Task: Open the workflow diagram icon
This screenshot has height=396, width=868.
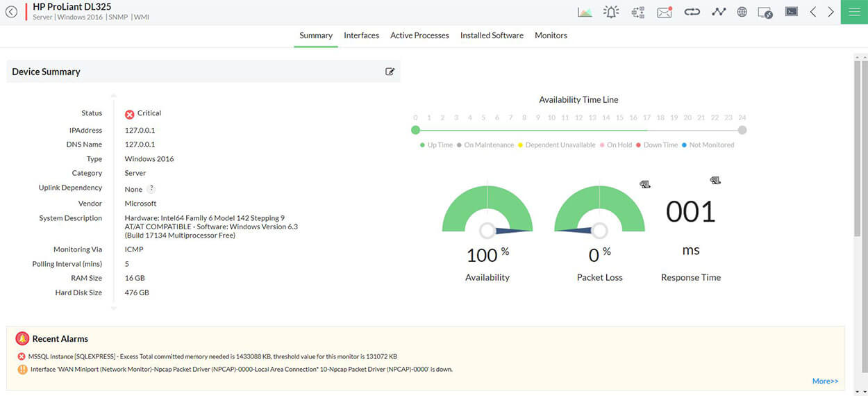Action: tap(637, 12)
